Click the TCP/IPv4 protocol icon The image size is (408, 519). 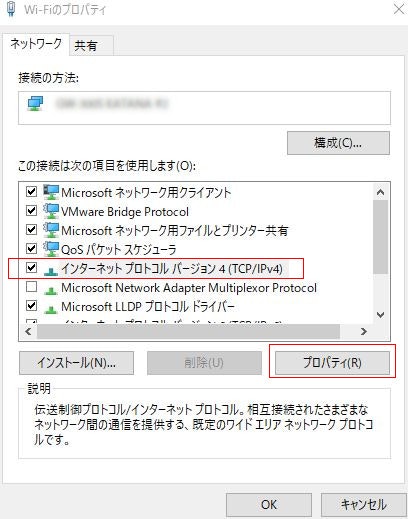coord(51,271)
